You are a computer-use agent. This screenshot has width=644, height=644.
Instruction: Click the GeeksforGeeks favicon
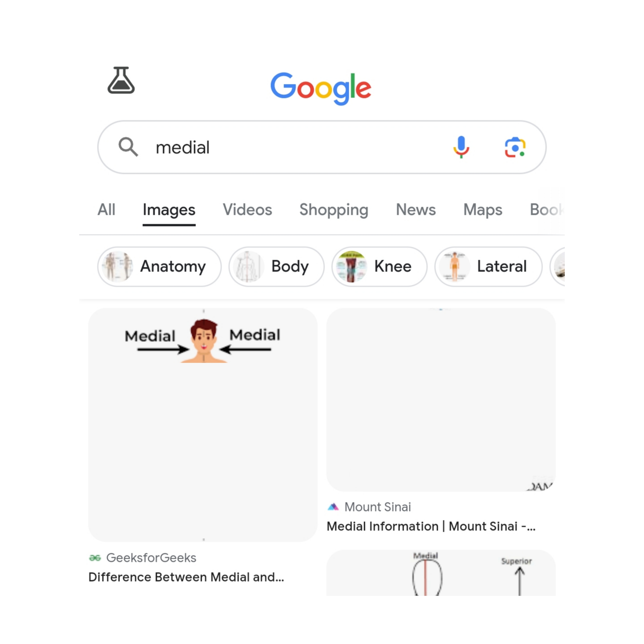(x=95, y=558)
